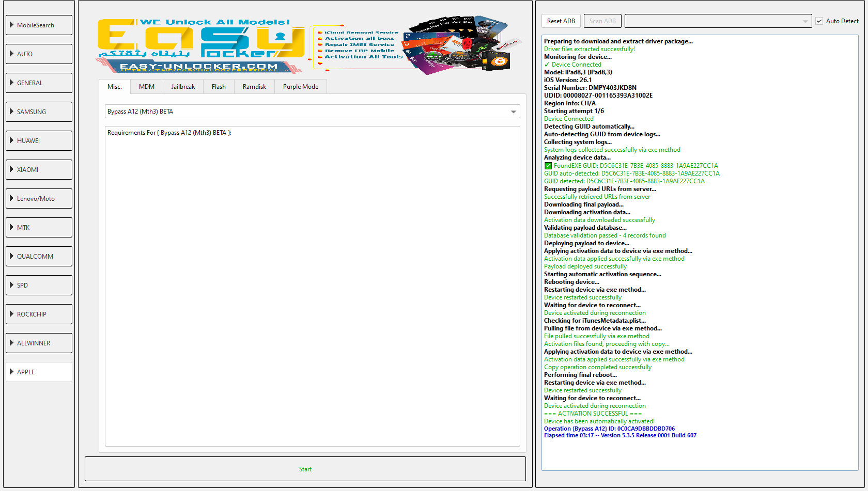This screenshot has width=868, height=491.
Task: Click the Start button
Action: tap(305, 469)
